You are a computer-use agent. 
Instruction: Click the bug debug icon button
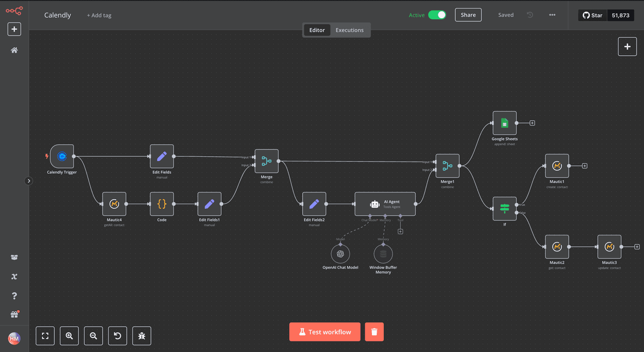point(142,336)
